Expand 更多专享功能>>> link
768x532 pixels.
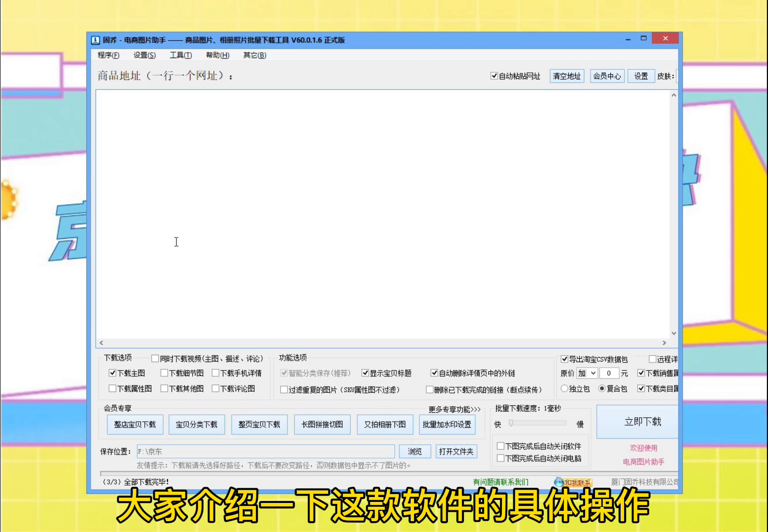454,409
